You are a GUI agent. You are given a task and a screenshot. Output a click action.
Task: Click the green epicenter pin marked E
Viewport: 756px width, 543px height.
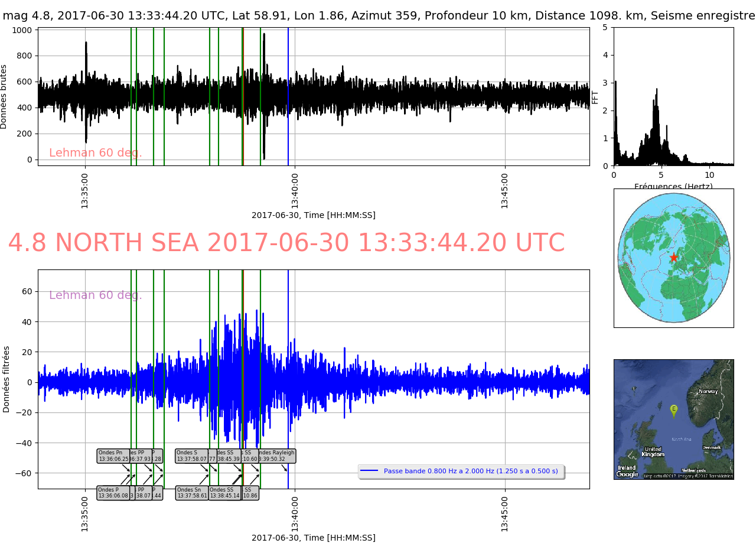673,409
